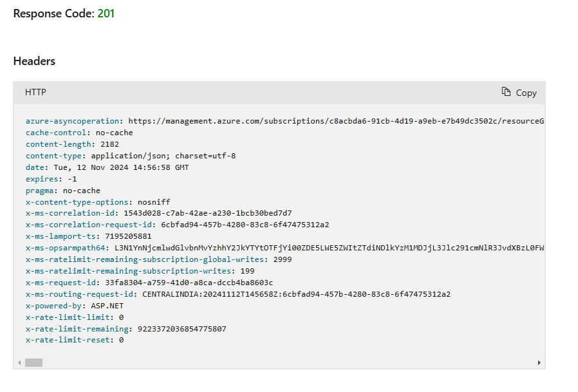Click the Copy clipboard icon
Viewport: 578px width, 392px height.
pyautogui.click(x=506, y=92)
